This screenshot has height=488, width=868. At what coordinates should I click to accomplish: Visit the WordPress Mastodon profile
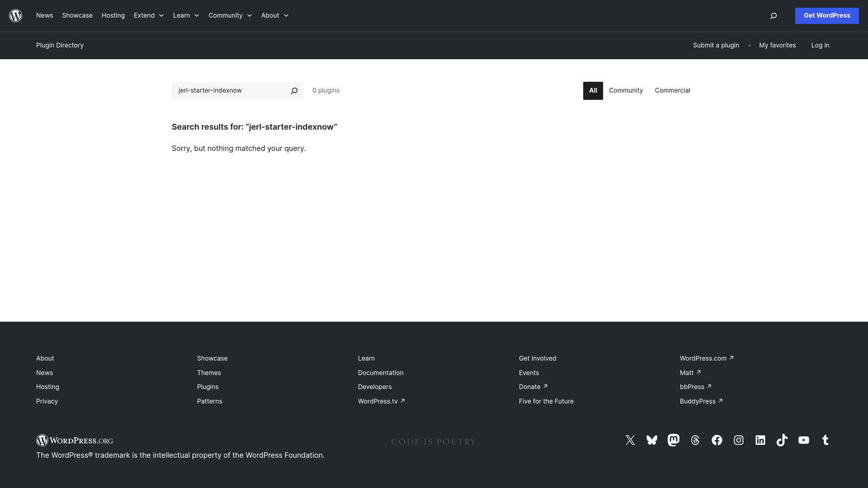click(x=673, y=440)
